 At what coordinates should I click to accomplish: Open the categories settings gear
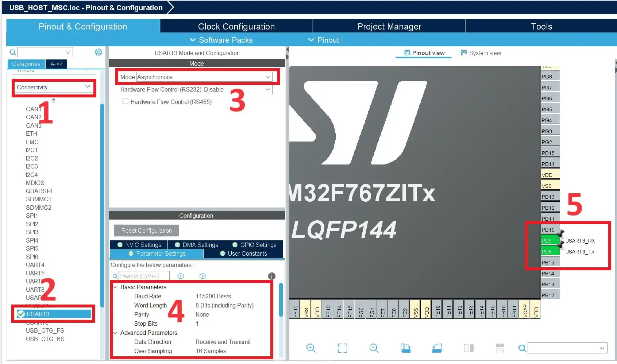pos(99,53)
